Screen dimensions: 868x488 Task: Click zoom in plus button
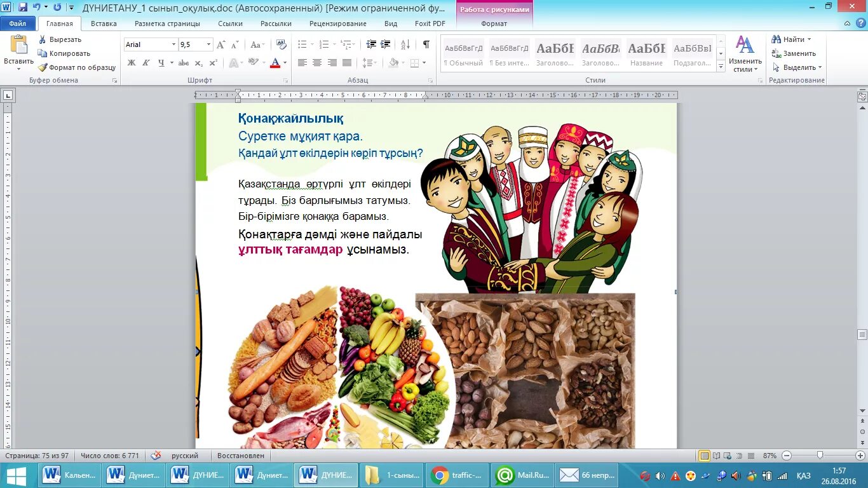860,456
